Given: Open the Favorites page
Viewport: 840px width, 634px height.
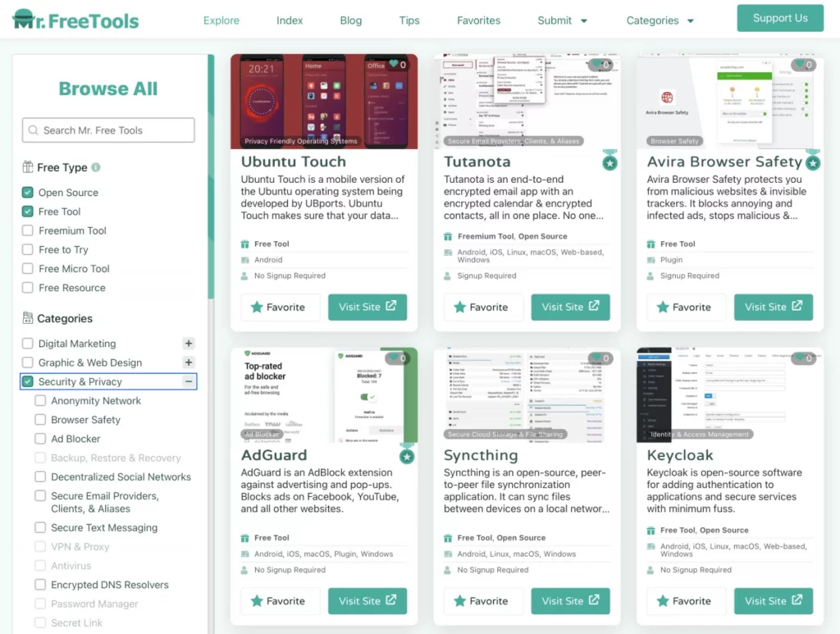Looking at the screenshot, I should pos(478,21).
